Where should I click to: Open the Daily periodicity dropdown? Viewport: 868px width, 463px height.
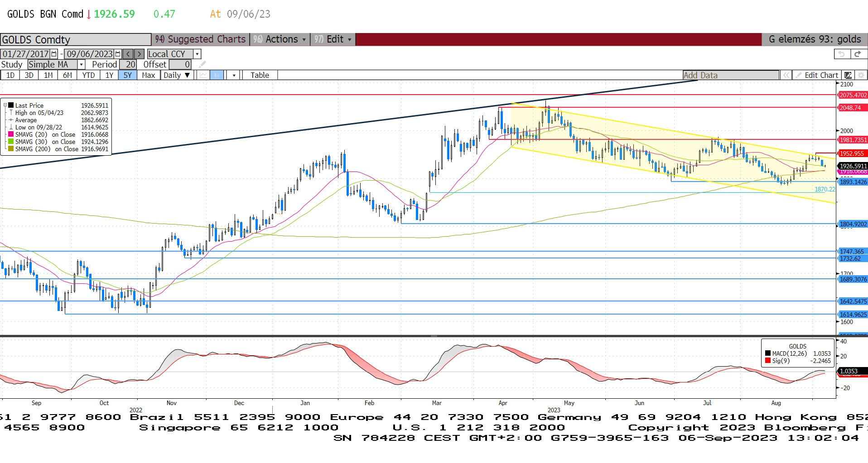[177, 75]
